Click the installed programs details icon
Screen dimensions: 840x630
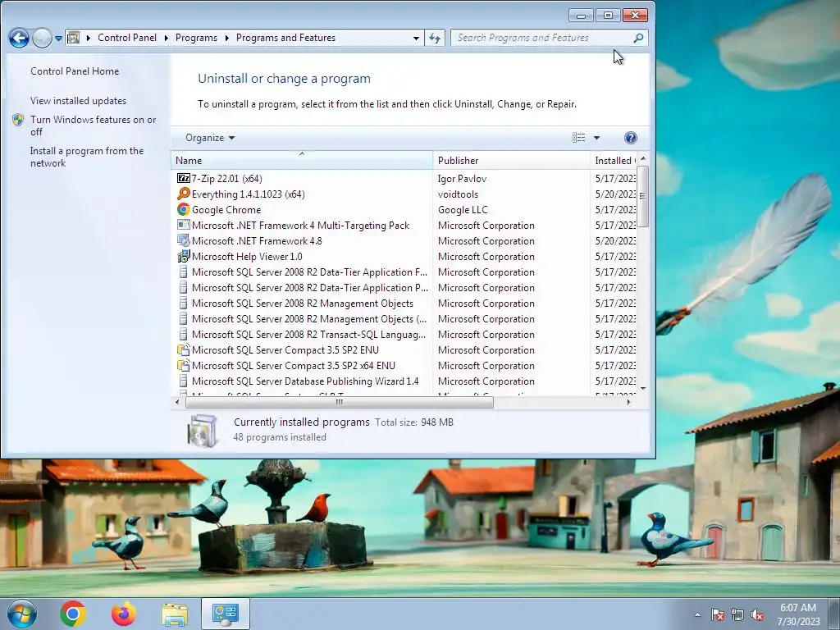[x=203, y=430]
